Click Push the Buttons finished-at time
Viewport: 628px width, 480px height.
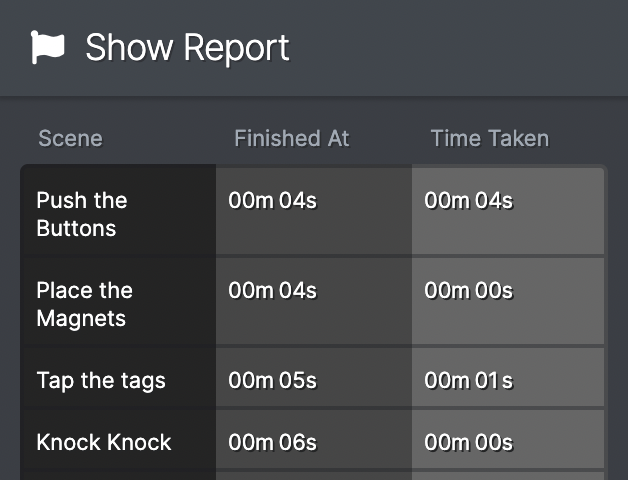(x=272, y=200)
